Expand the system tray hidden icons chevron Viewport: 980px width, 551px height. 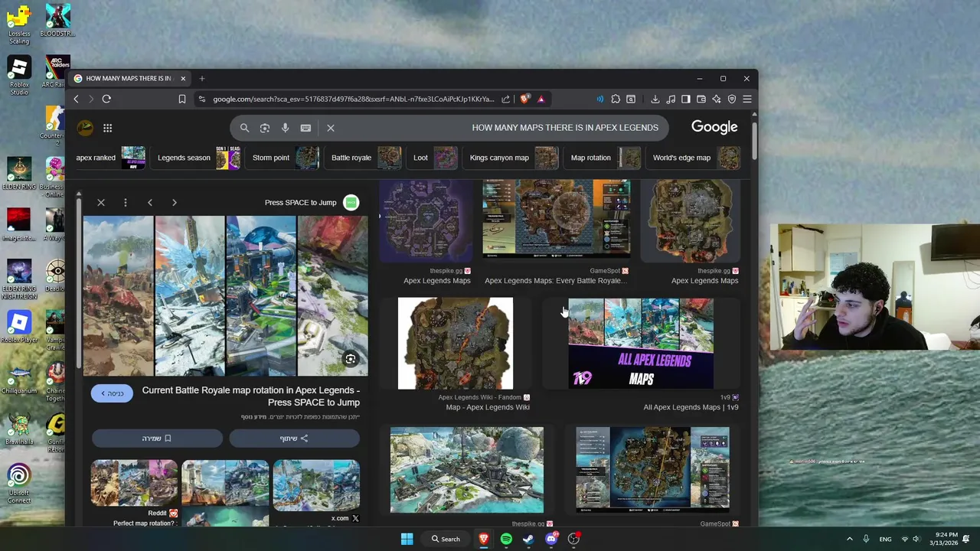pos(849,539)
